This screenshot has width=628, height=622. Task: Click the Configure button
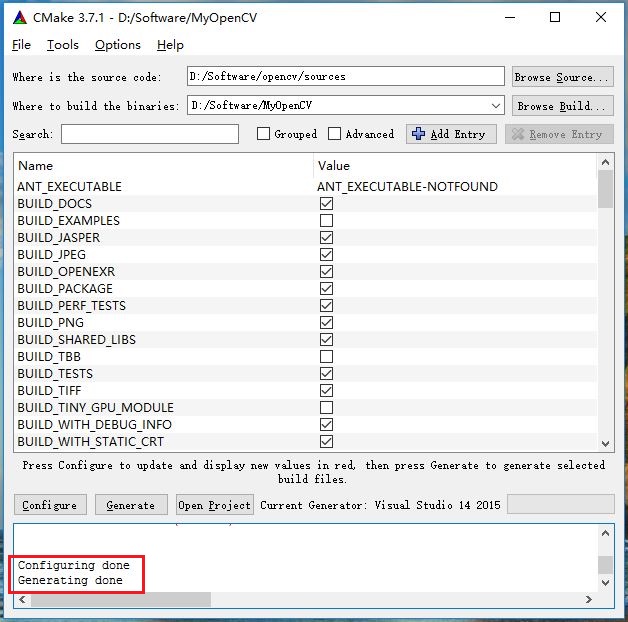click(50, 505)
